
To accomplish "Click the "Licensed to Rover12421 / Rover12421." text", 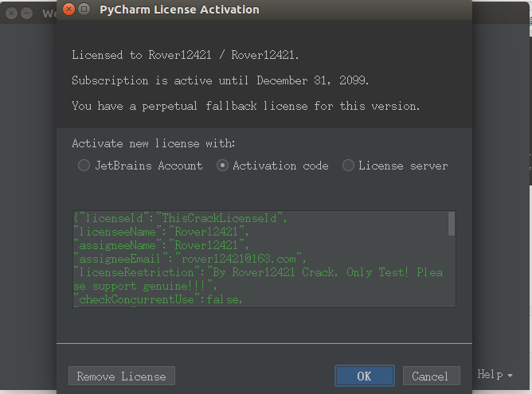I will [186, 55].
